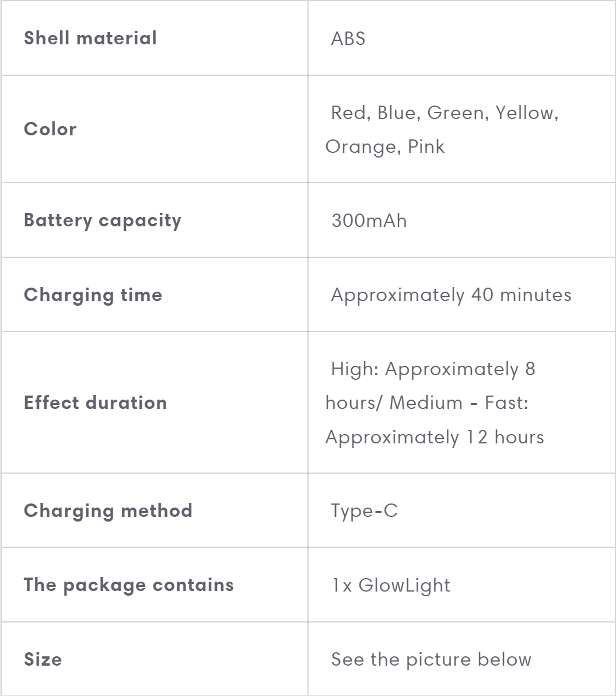Click the 300mAh value
Viewport: 616px width, 696px height.
coord(369,221)
